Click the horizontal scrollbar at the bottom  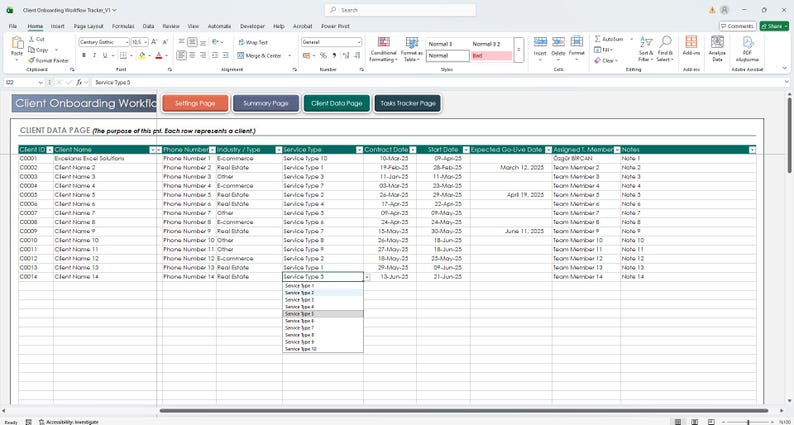click(x=463, y=411)
